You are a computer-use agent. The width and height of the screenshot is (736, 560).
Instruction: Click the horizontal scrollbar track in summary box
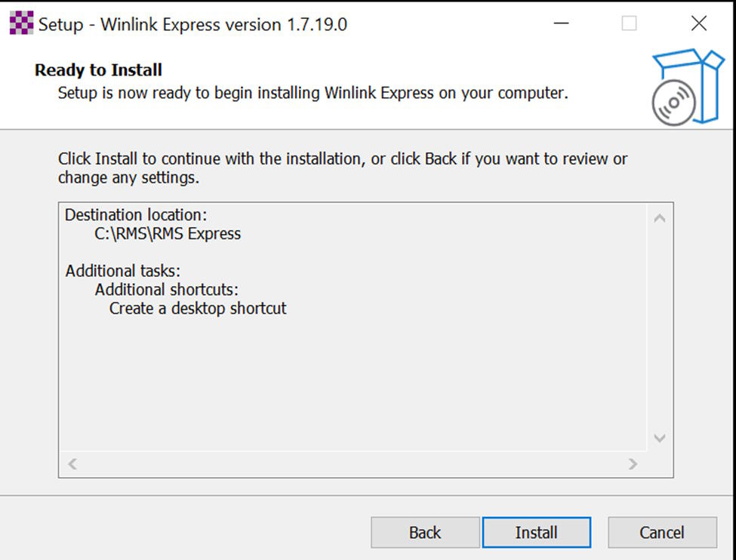tap(353, 464)
